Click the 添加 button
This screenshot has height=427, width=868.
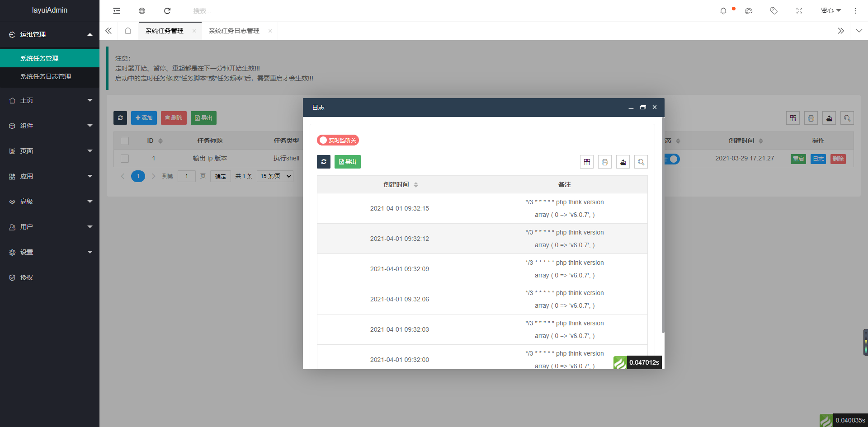(x=144, y=118)
